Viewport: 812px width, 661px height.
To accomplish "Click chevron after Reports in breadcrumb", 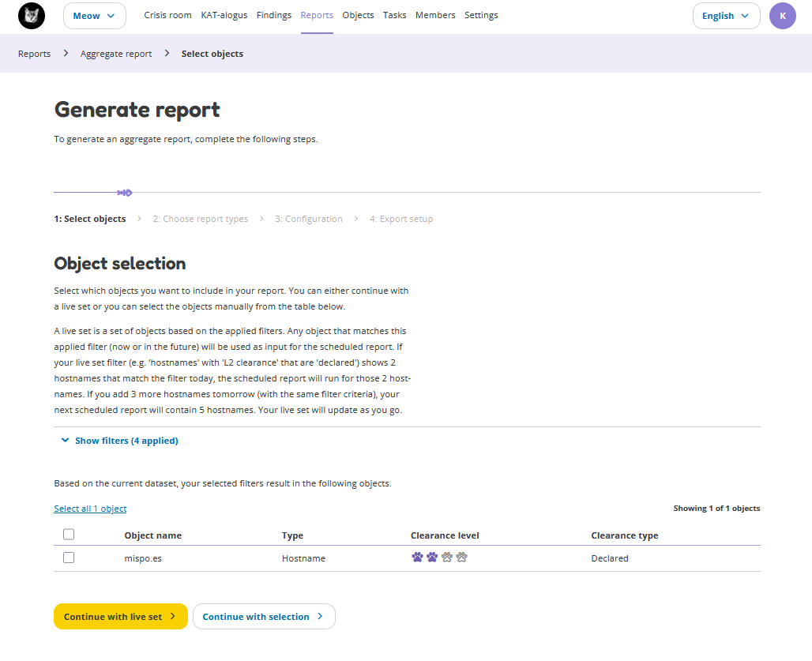I will pyautogui.click(x=66, y=54).
